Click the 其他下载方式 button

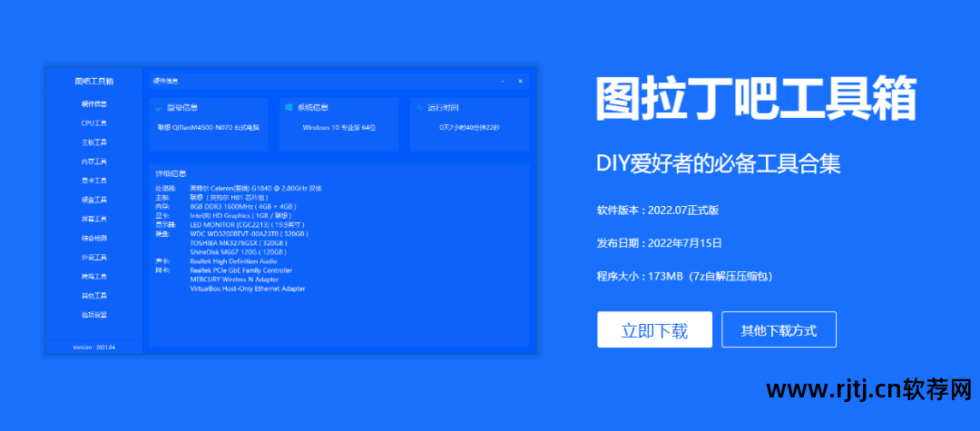(779, 329)
